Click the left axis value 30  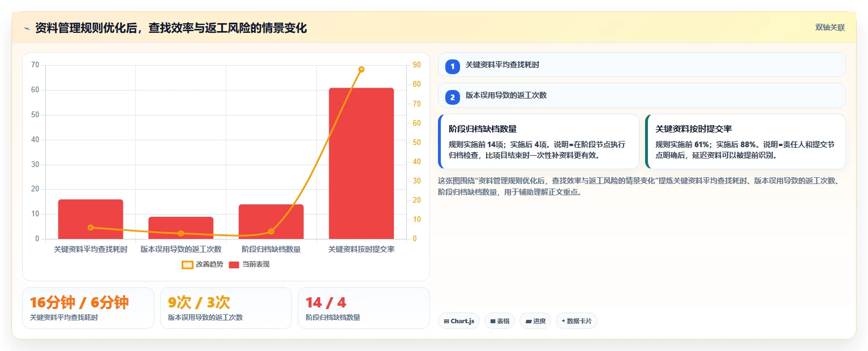[35, 165]
